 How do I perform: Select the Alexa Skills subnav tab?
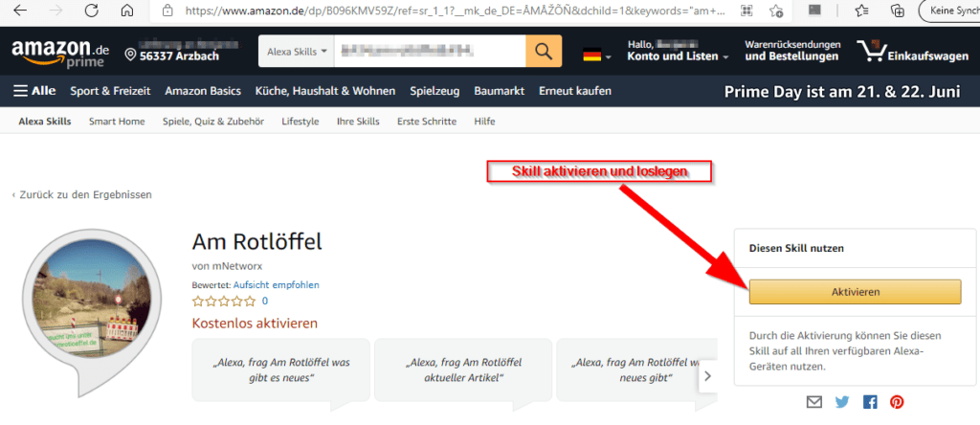[44, 122]
